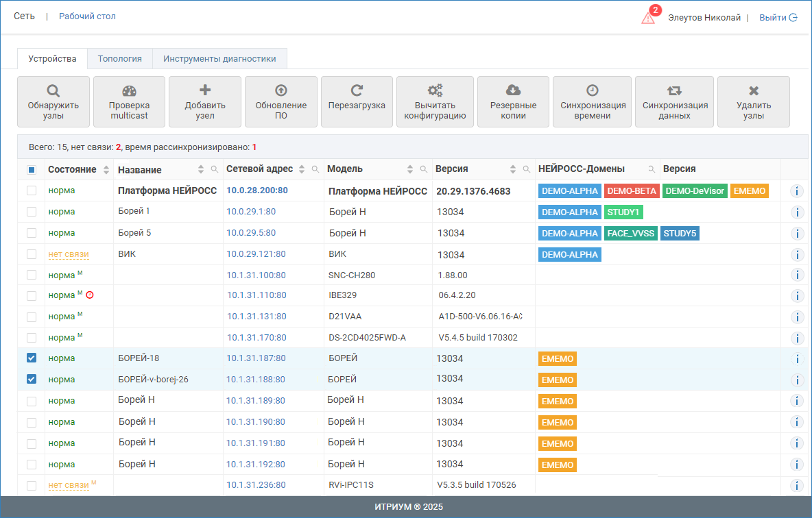Click the Обнаружить узлы button

(53, 102)
